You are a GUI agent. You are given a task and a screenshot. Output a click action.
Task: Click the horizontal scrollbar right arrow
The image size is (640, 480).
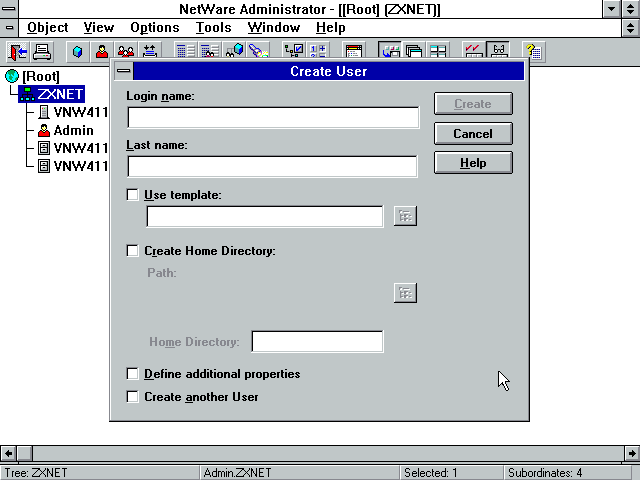click(632, 453)
